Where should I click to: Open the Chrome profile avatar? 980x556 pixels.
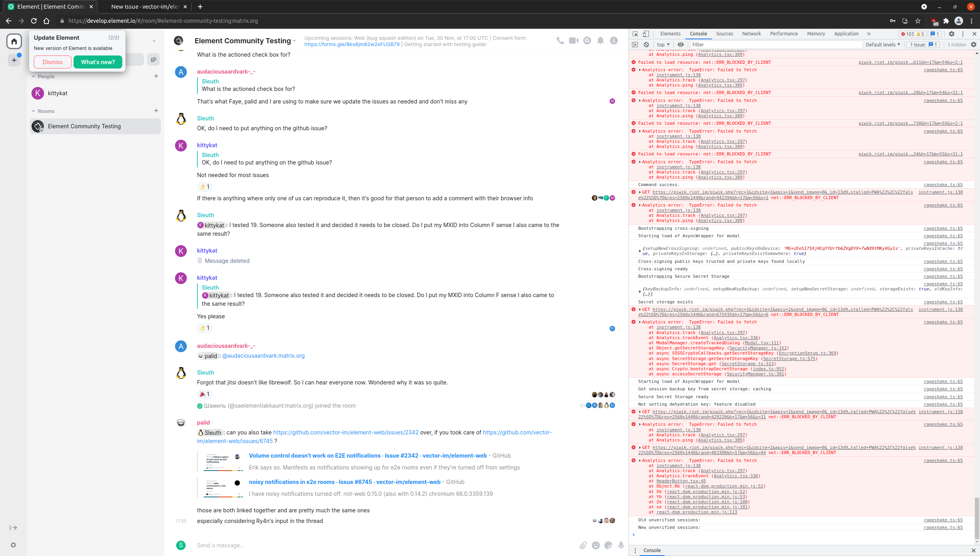(959, 21)
